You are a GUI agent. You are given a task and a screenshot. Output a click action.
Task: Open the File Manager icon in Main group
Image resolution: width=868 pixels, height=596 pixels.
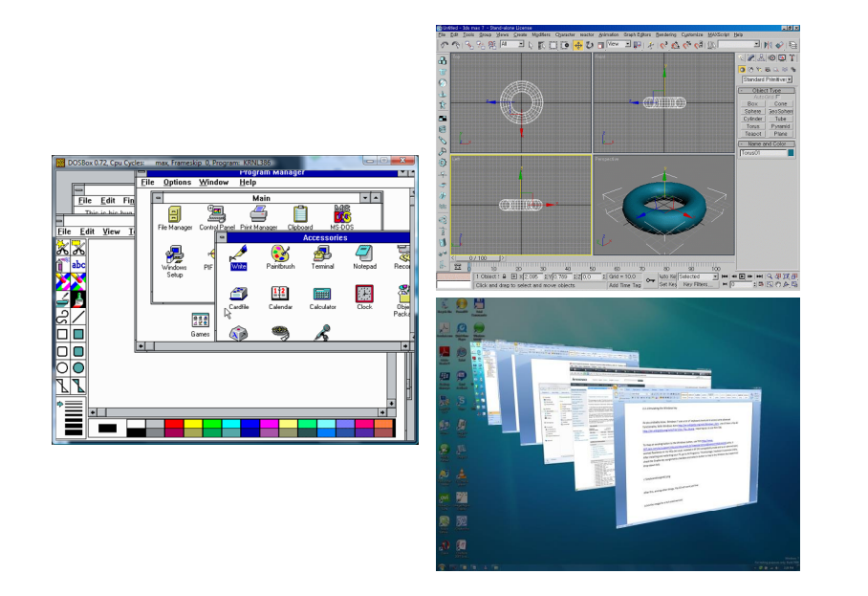(174, 218)
